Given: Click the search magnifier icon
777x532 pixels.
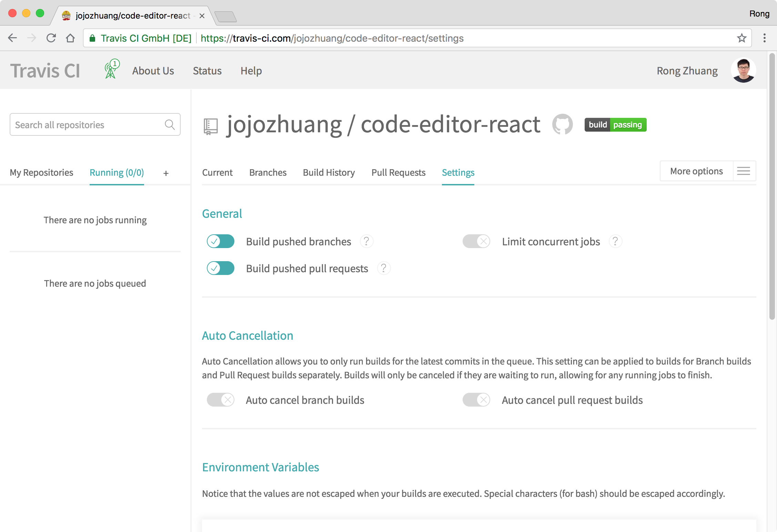Looking at the screenshot, I should pos(170,124).
